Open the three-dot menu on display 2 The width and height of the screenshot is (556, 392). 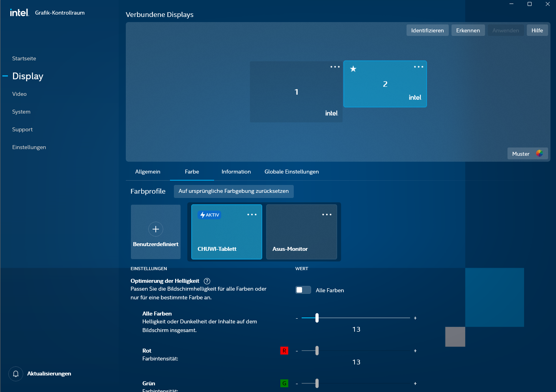coord(418,67)
